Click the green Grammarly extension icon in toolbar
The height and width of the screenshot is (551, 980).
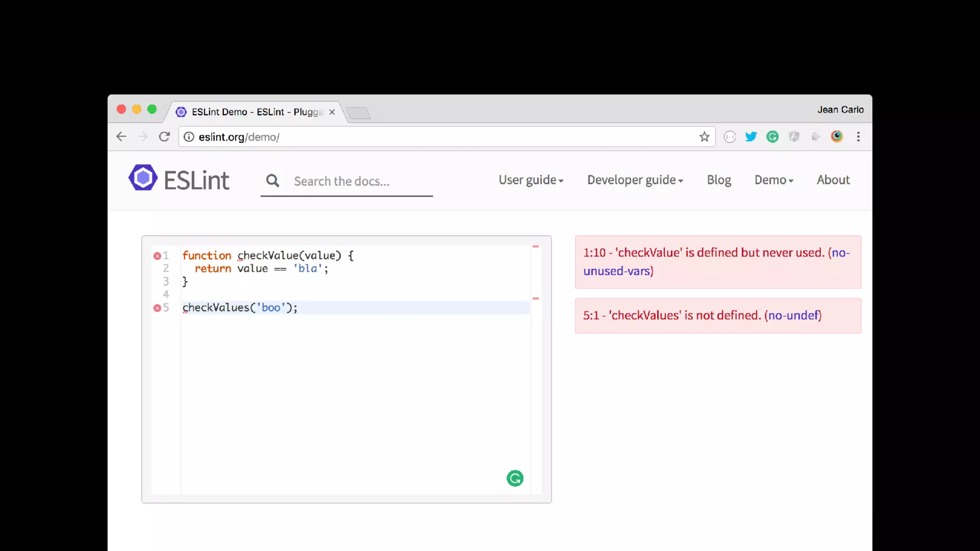pyautogui.click(x=772, y=137)
